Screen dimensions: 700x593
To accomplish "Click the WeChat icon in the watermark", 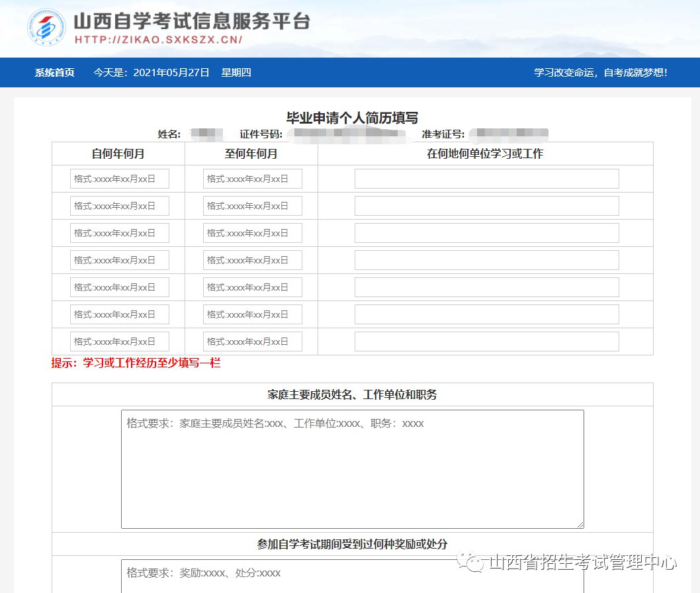I will click(475, 564).
